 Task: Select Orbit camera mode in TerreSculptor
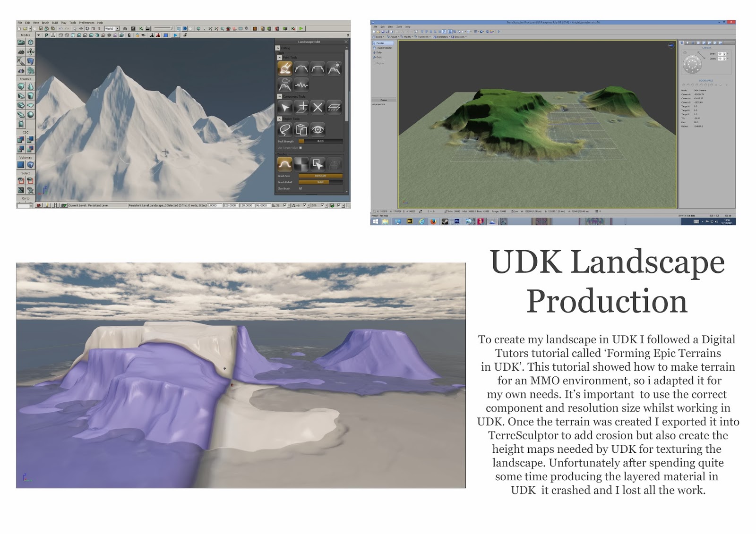378,57
